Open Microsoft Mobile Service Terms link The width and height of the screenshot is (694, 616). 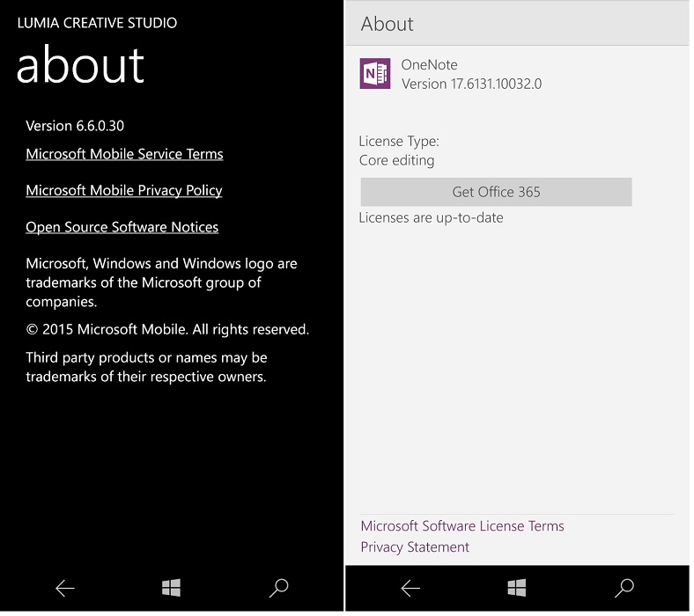coord(124,155)
